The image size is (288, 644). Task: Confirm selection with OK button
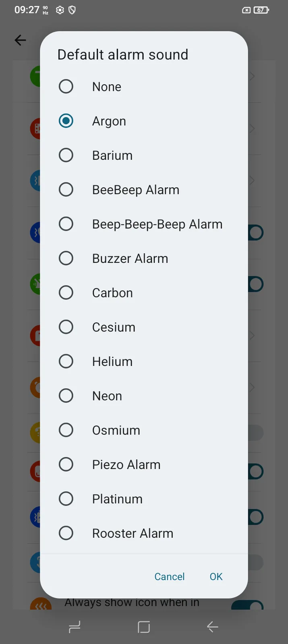pyautogui.click(x=216, y=576)
